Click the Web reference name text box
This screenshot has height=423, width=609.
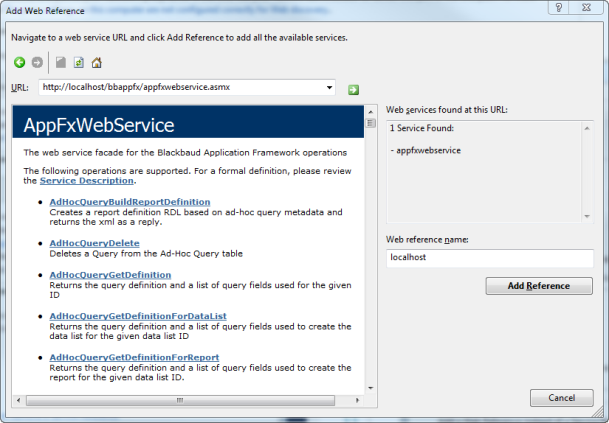pyautogui.click(x=489, y=258)
